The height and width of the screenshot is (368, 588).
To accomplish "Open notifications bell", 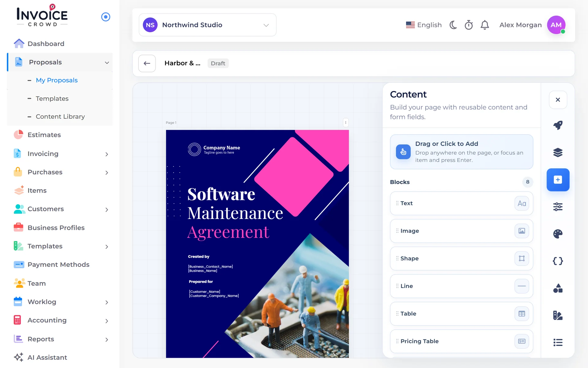I will 485,25.
